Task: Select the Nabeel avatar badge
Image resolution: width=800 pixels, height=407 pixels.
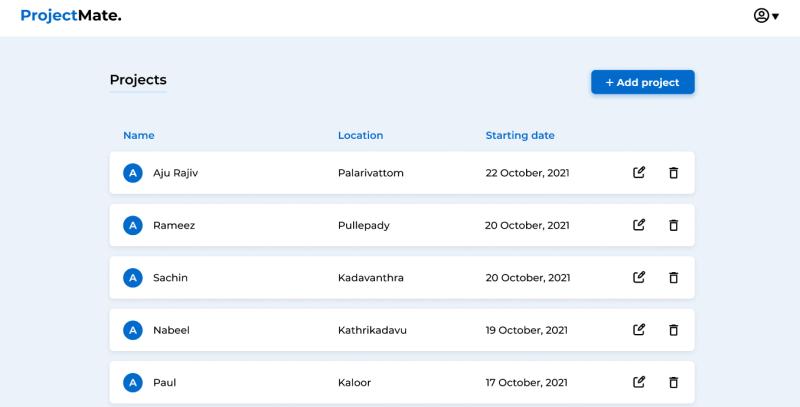Action: 132,329
